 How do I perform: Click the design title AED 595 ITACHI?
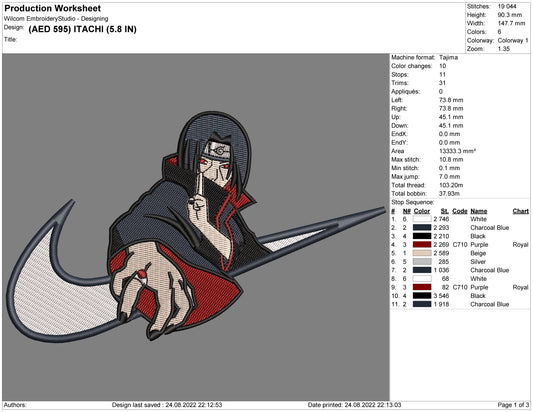[x=83, y=29]
